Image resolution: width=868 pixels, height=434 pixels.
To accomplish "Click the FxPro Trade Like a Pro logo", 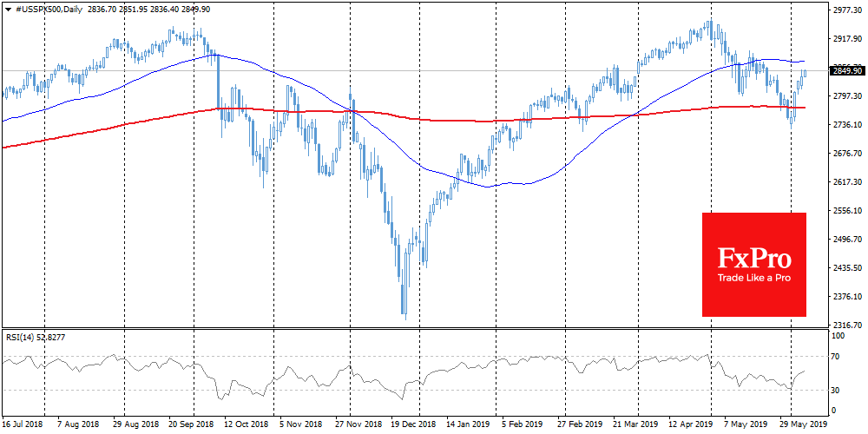I will [754, 265].
